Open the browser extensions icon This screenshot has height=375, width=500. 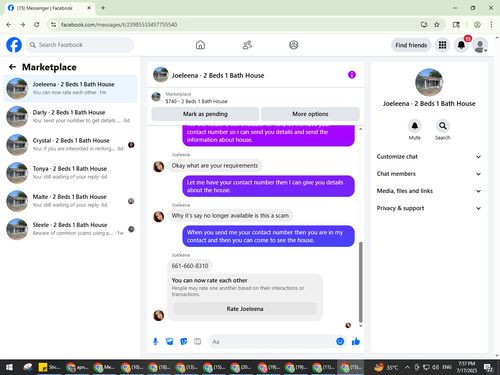tap(456, 25)
